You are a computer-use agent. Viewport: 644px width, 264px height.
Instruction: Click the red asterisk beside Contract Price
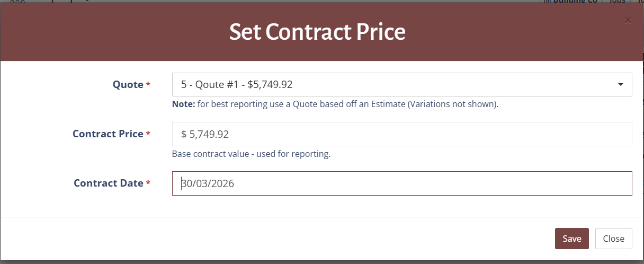click(148, 135)
